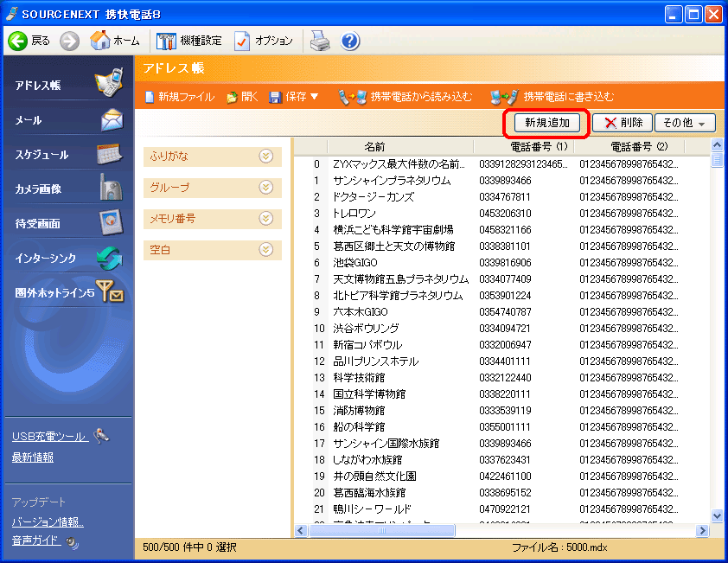Select row ドクタージーカンズ
This screenshot has height=563, width=728.
pos(501,197)
